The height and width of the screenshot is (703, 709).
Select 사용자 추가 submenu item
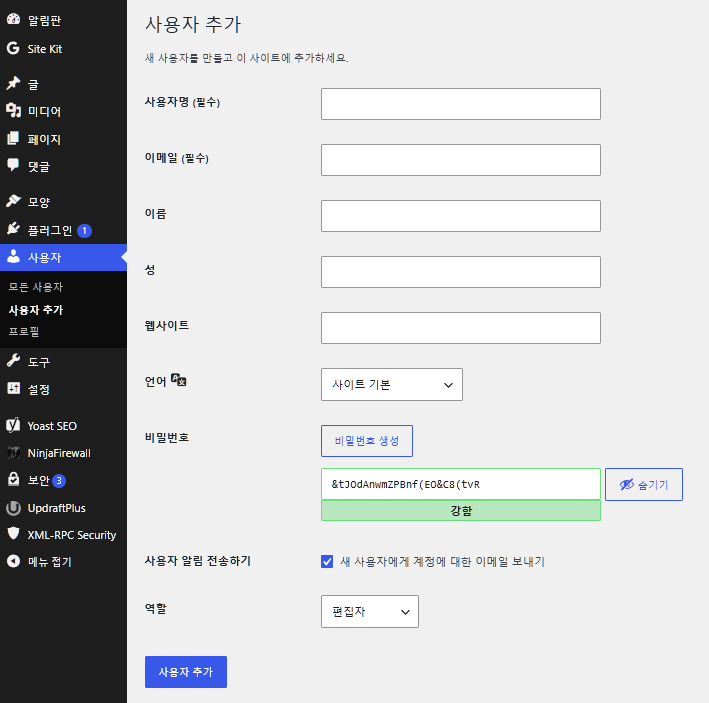click(36, 310)
